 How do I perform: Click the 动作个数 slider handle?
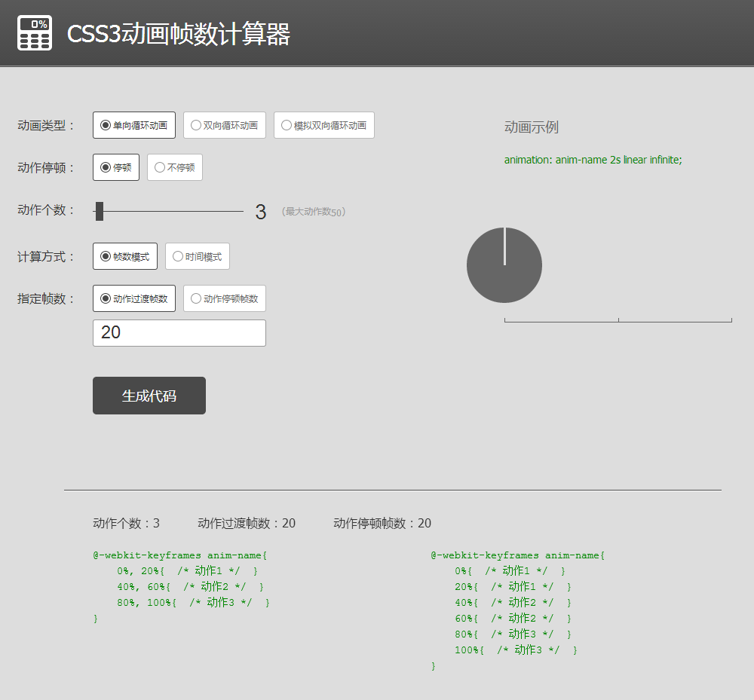click(x=98, y=211)
